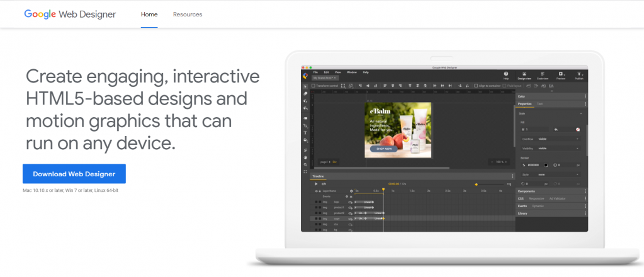Click the Color panel options dots
The height and width of the screenshot is (277, 644).
(585, 96)
